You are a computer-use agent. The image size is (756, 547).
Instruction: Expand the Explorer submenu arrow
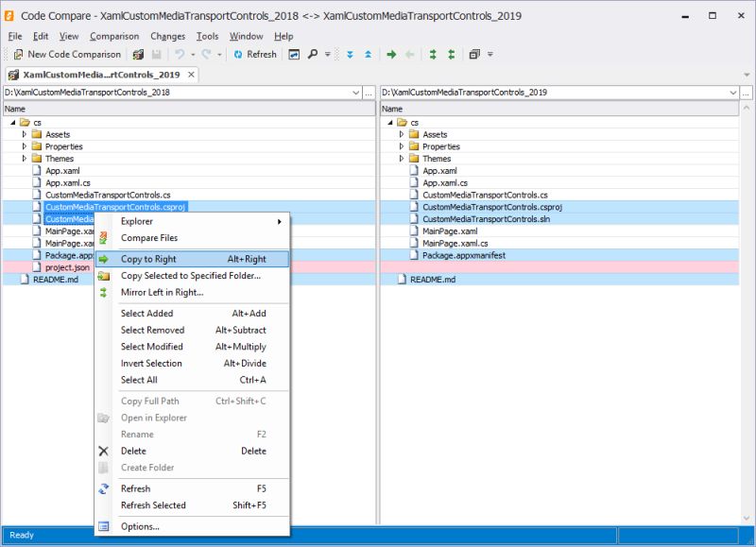coord(280,220)
